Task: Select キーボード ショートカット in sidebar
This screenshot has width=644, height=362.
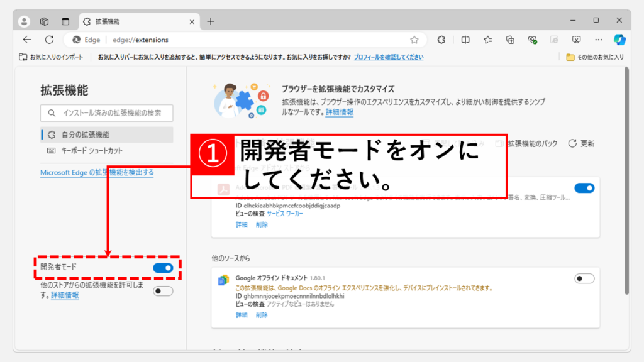Action: pyautogui.click(x=92, y=151)
